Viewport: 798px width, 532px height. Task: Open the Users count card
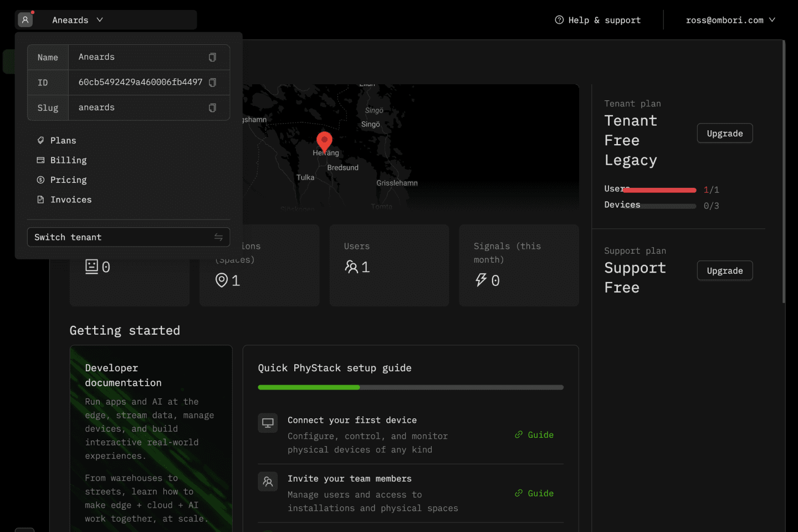[x=389, y=265]
